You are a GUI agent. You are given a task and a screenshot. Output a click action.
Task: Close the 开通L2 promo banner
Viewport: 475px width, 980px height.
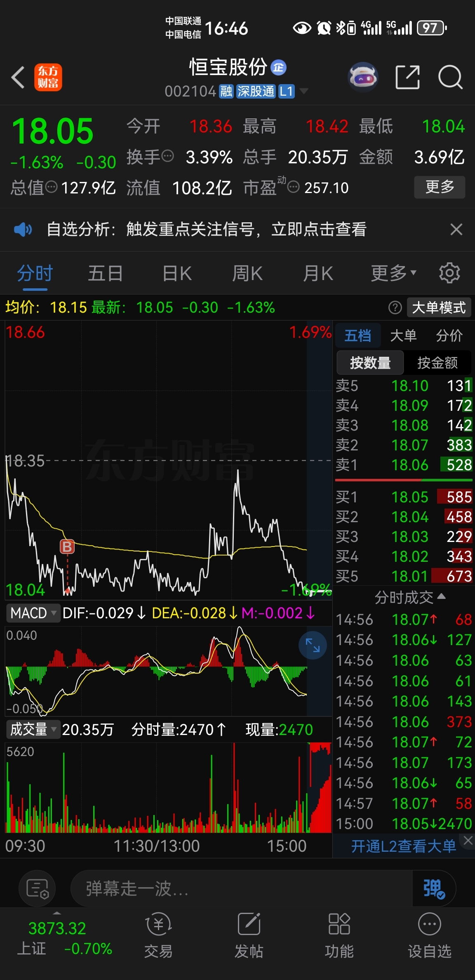click(x=468, y=840)
